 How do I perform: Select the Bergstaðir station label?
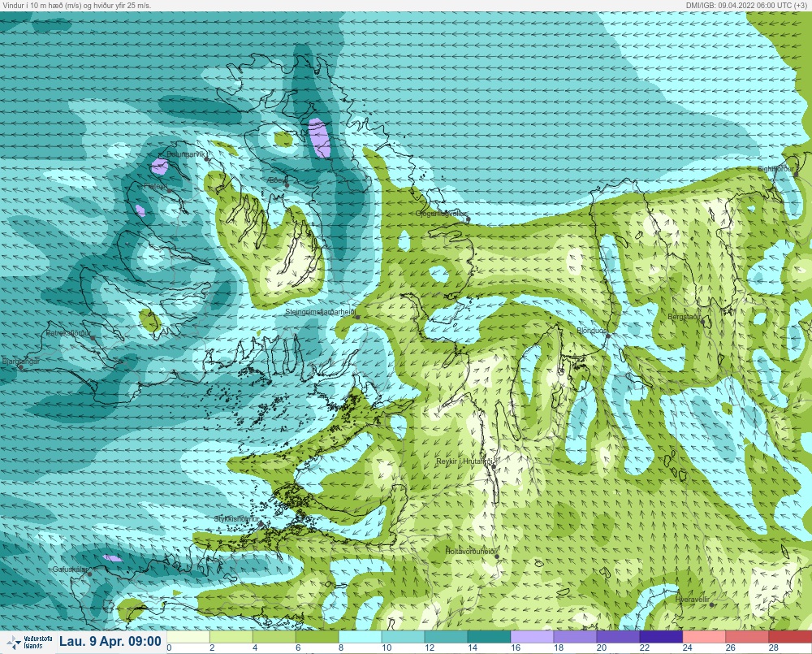tap(684, 316)
